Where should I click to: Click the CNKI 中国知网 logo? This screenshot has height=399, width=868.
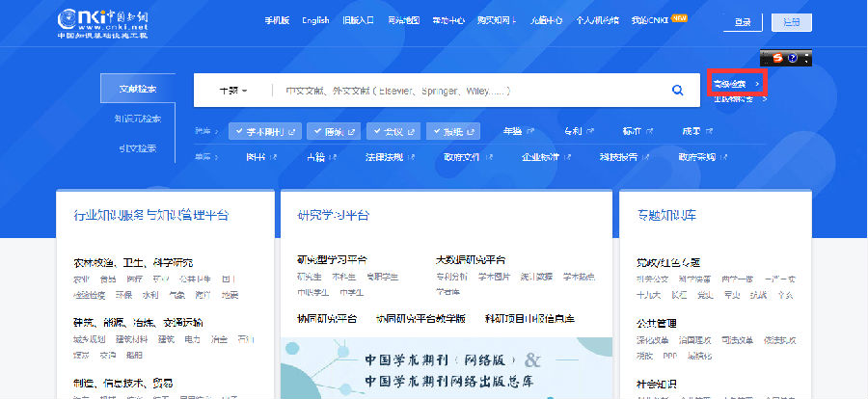[x=103, y=23]
